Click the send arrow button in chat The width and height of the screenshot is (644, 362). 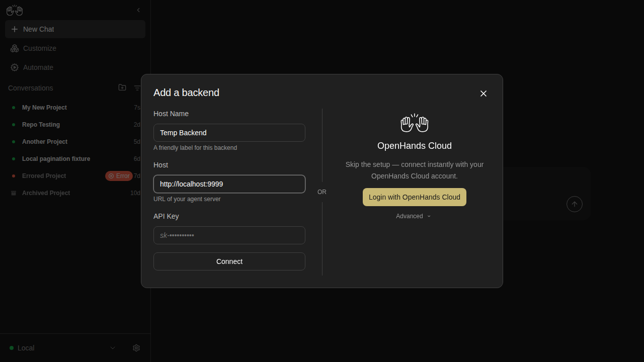(575, 204)
